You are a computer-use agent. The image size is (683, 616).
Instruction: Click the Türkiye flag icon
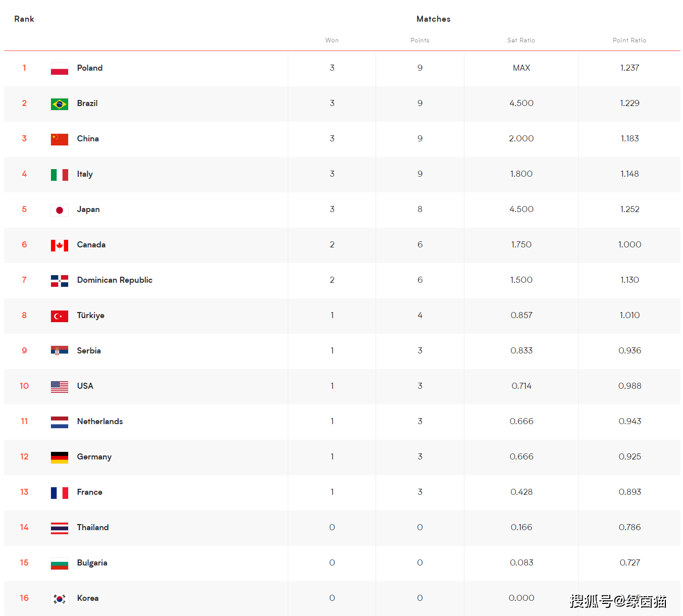pos(60,316)
